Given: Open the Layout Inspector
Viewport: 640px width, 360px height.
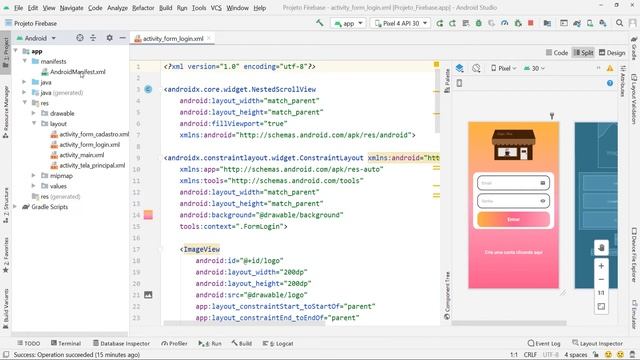Looking at the screenshot, I should click(x=598, y=343).
